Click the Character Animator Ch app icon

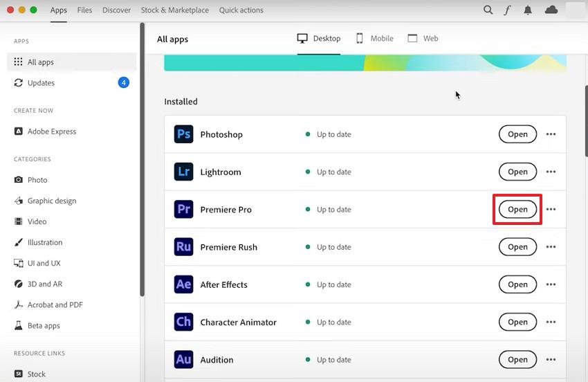[184, 322]
